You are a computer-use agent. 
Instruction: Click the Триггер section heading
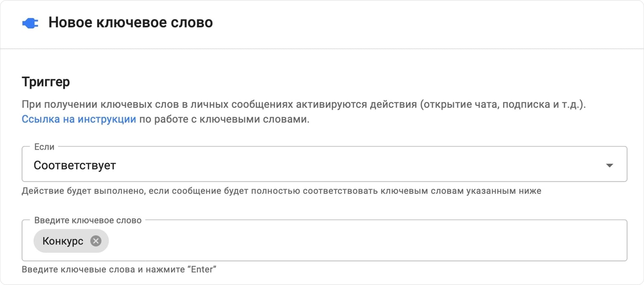[46, 81]
